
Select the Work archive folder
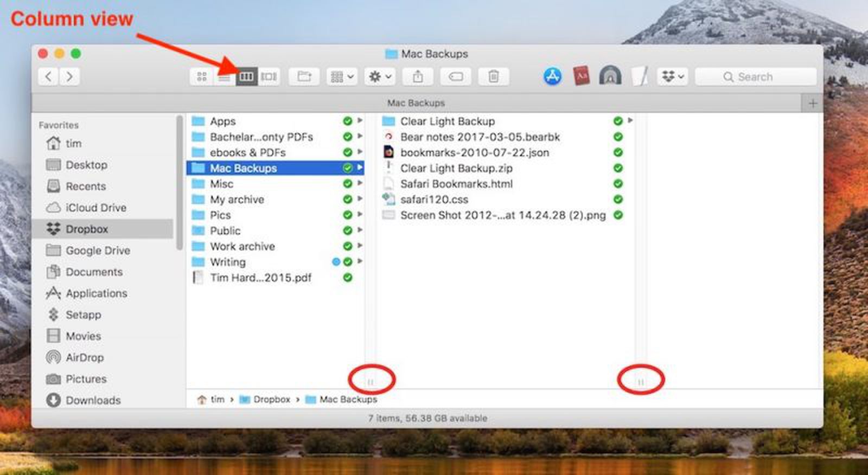point(242,246)
